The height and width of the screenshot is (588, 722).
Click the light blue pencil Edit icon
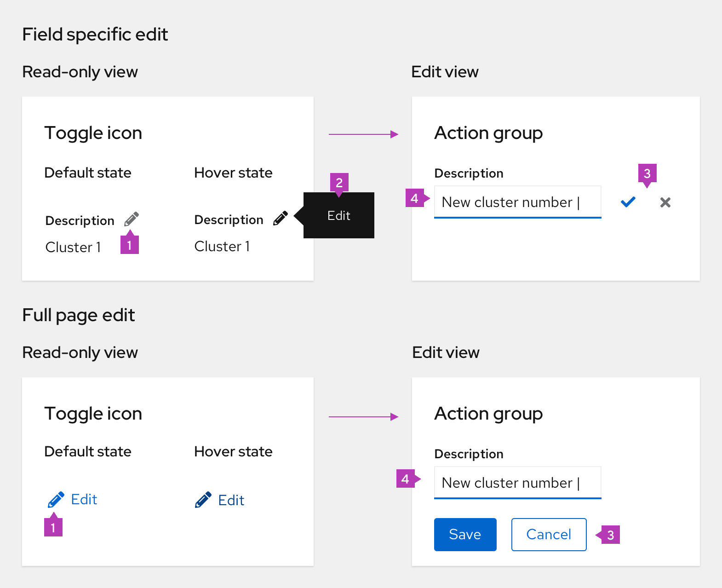pyautogui.click(x=56, y=499)
